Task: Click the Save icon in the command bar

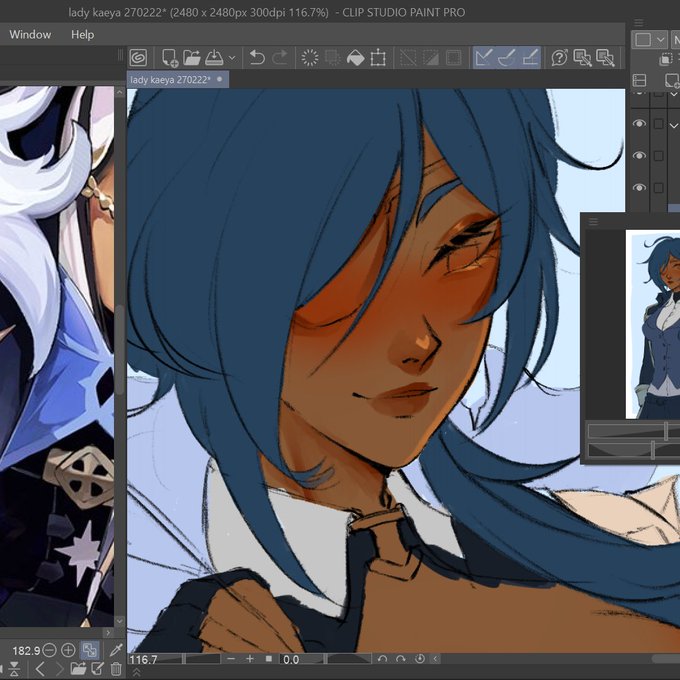Action: click(214, 58)
